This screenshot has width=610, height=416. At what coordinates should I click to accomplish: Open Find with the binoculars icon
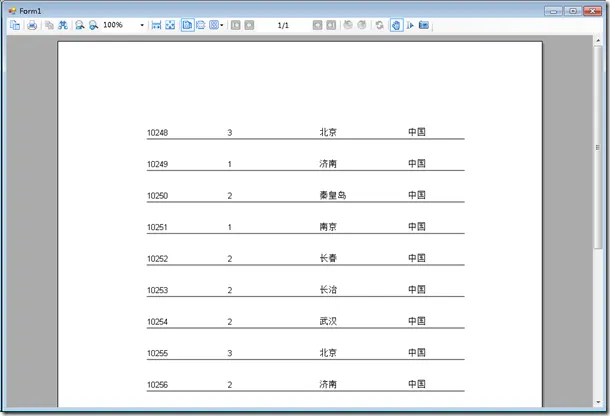click(x=63, y=25)
